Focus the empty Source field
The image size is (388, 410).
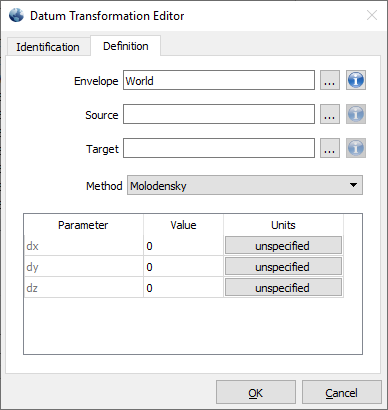click(219, 114)
